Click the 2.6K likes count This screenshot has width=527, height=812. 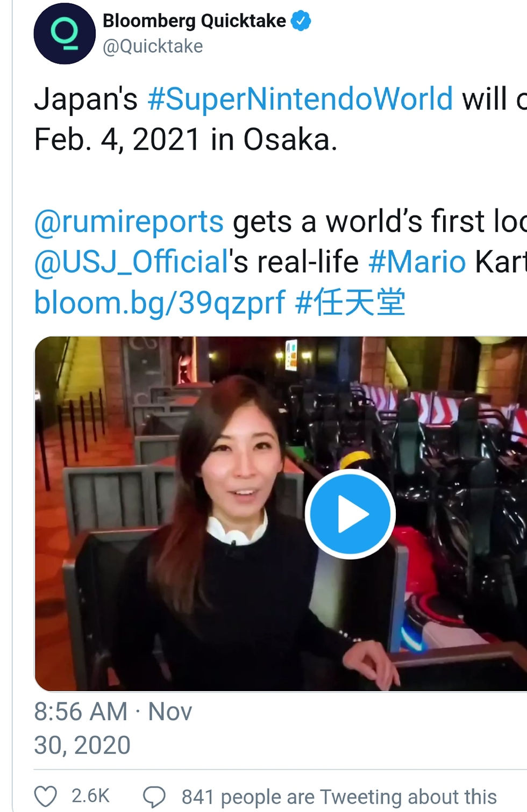click(90, 796)
